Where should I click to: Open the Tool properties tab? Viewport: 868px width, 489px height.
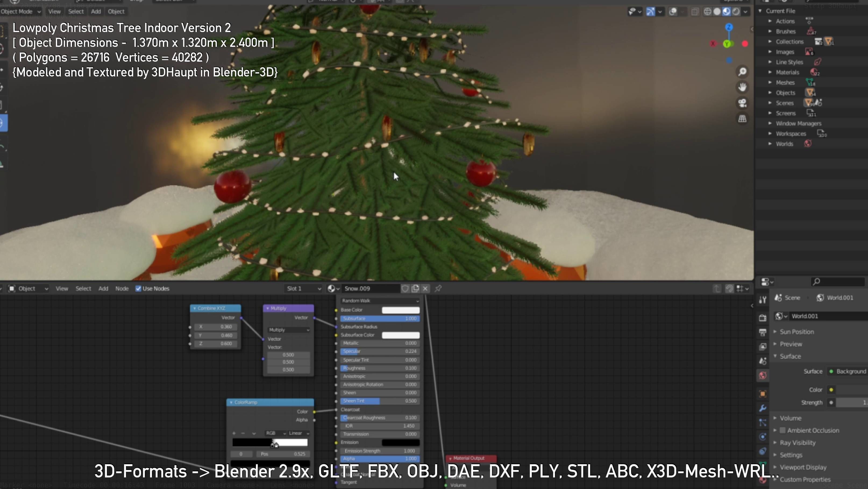(763, 300)
